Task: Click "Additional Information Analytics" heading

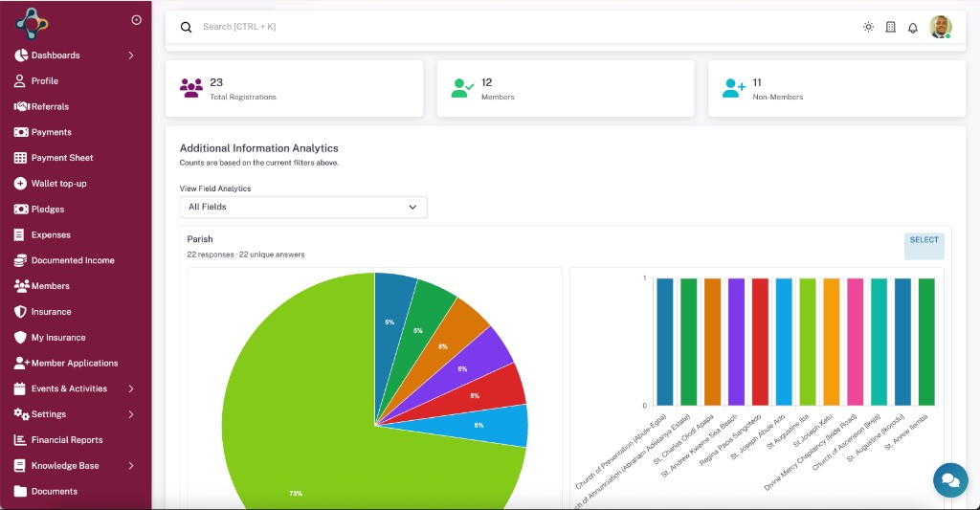Action: (258, 148)
